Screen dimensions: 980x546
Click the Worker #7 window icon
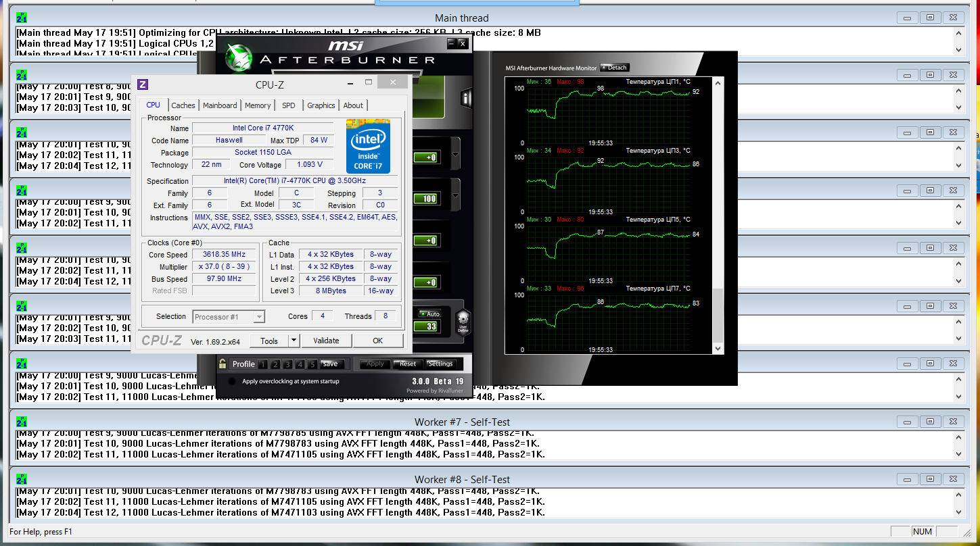click(22, 422)
